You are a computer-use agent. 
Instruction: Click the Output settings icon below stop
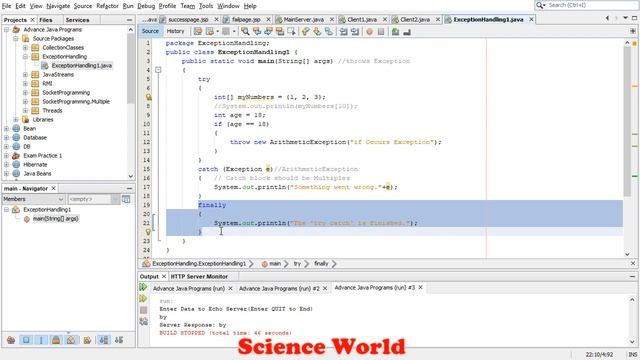coord(143,321)
